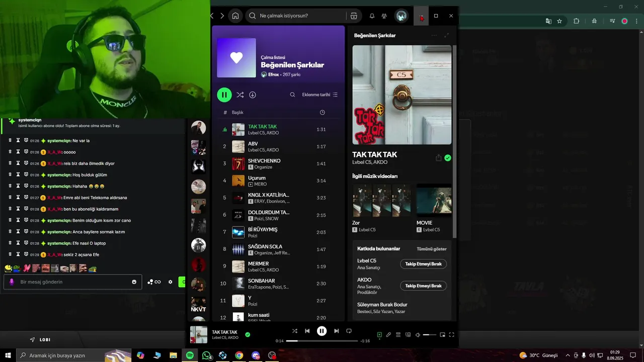This screenshot has height=362, width=644.
Task: Open Chrome's three-dot menu
Action: pyautogui.click(x=636, y=21)
